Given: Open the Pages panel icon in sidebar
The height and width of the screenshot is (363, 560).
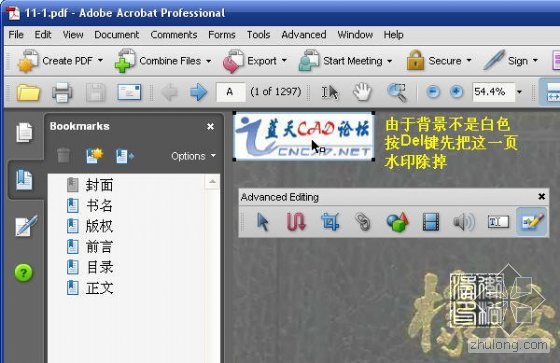Looking at the screenshot, I should (24, 133).
